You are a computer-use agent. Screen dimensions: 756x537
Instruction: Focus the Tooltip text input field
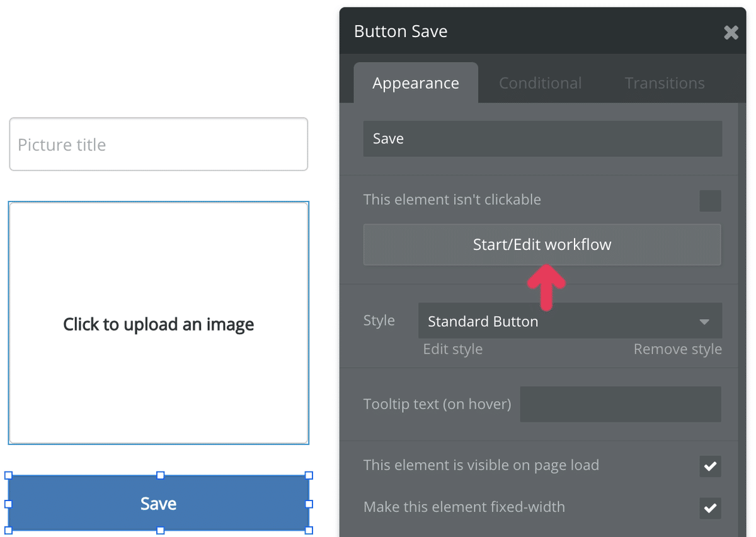point(620,404)
